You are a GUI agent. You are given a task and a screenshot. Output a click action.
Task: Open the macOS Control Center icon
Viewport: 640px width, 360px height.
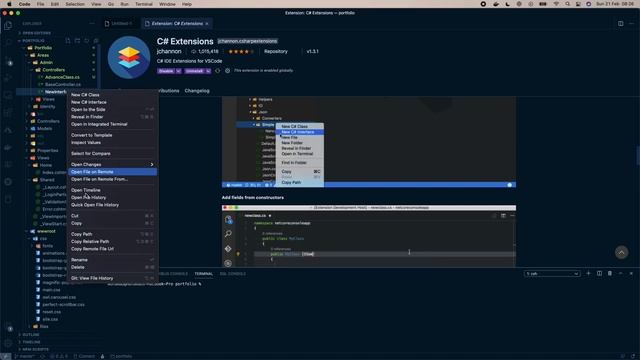[578, 4]
